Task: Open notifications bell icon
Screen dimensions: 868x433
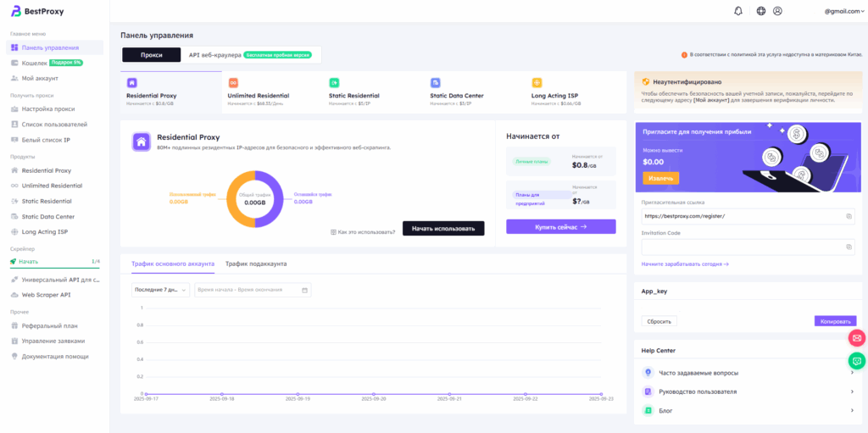Action: 738,11
